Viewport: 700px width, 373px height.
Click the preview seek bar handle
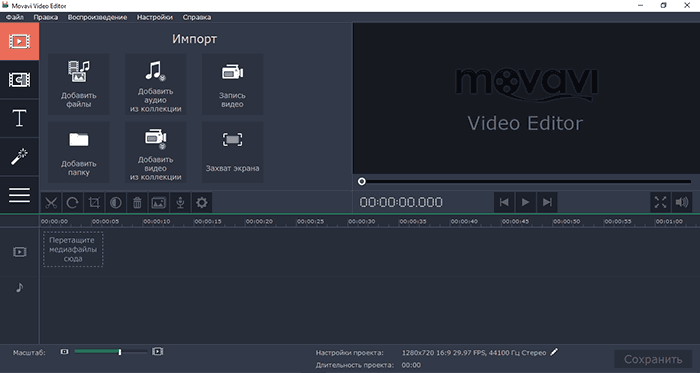click(362, 182)
